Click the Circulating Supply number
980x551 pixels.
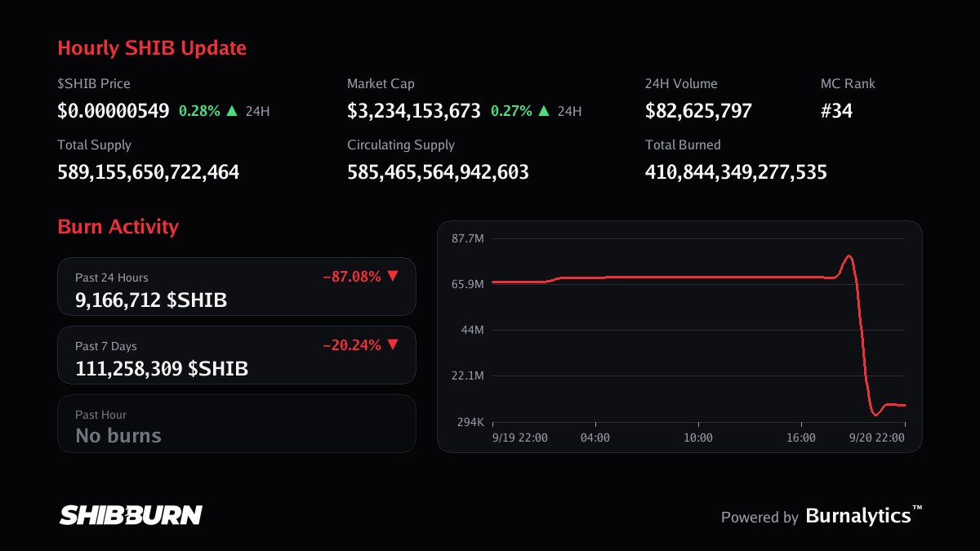438,172
